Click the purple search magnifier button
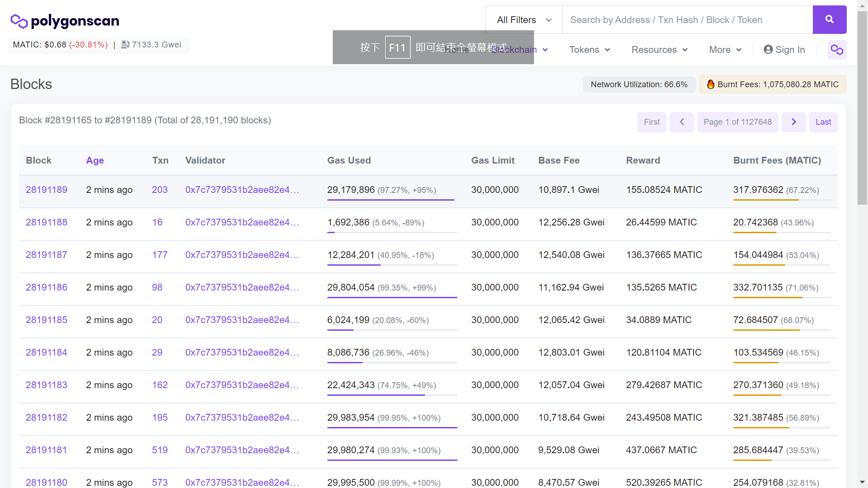Image resolution: width=868 pixels, height=488 pixels. pyautogui.click(x=829, y=19)
